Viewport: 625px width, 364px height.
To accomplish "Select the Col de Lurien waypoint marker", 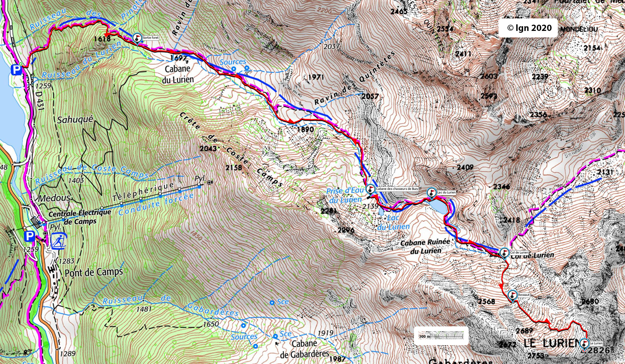I will coord(504,253).
